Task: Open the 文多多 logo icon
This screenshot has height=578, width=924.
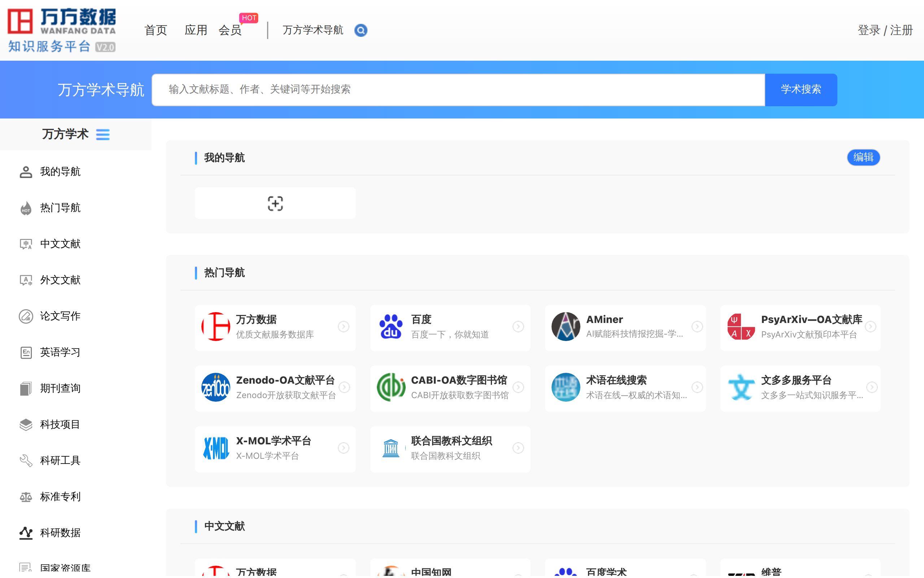Action: (741, 387)
